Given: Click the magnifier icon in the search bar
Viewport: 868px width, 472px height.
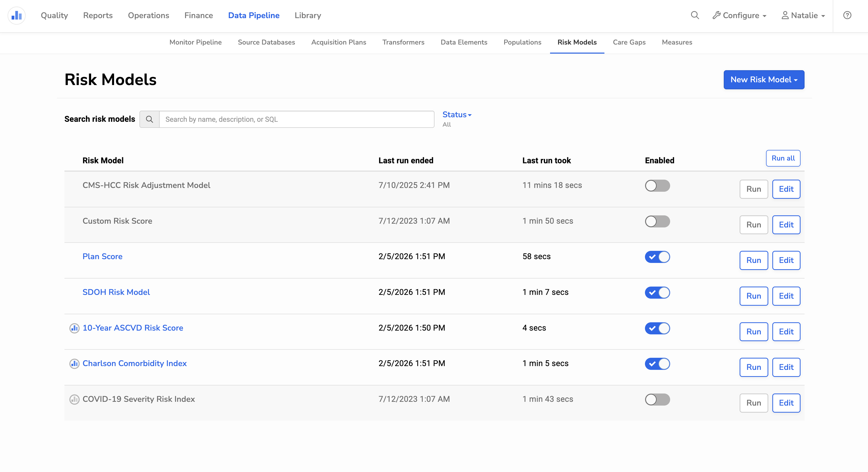Looking at the screenshot, I should [149, 119].
